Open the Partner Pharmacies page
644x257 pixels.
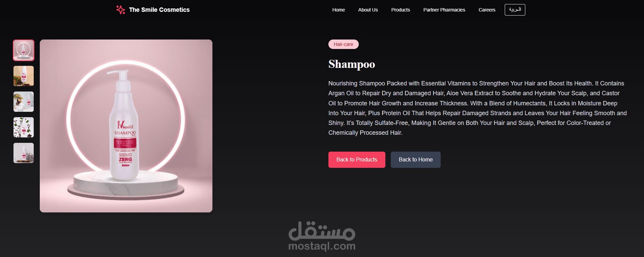click(x=444, y=10)
